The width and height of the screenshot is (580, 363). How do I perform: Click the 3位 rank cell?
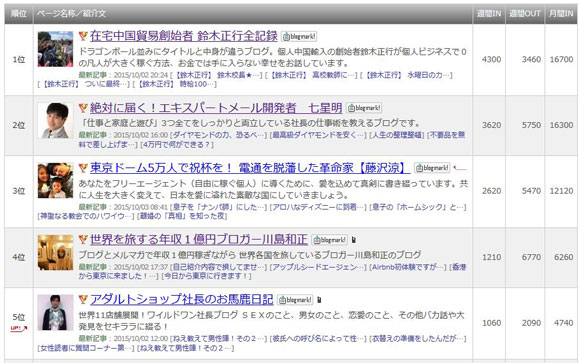point(18,191)
